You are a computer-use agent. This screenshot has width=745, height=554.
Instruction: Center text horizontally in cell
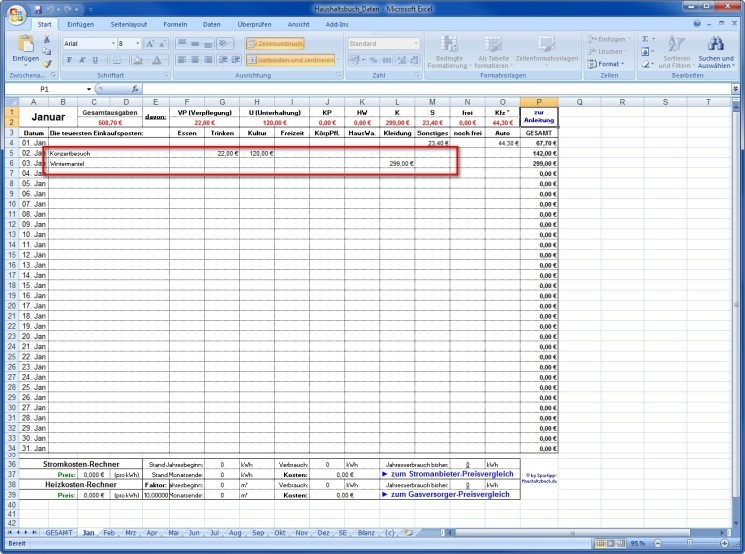point(195,60)
